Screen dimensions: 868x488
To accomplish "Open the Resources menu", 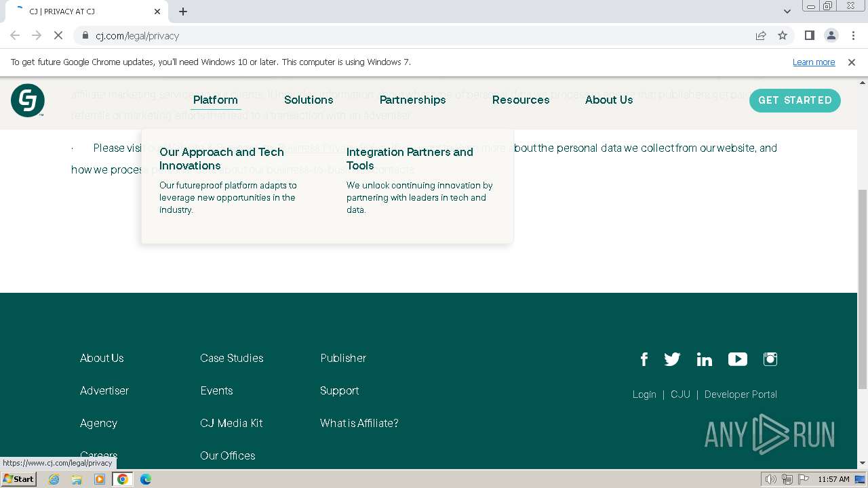I will click(x=521, y=100).
